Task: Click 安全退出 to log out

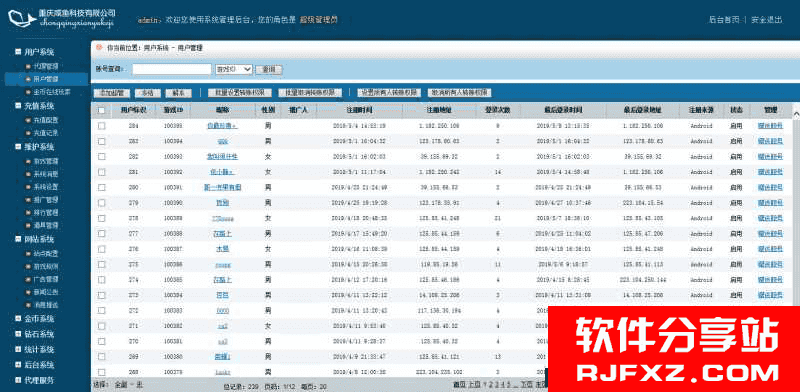Action: tap(767, 20)
